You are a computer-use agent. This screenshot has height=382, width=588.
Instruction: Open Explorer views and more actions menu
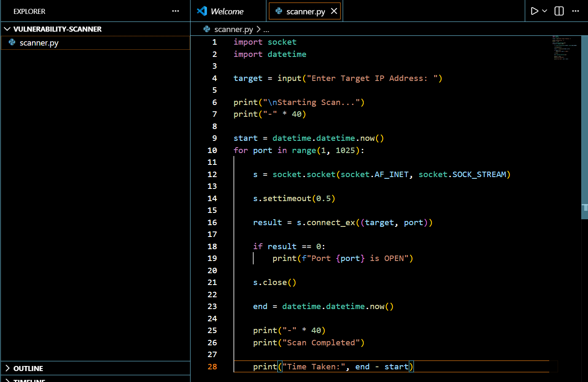coord(176,11)
